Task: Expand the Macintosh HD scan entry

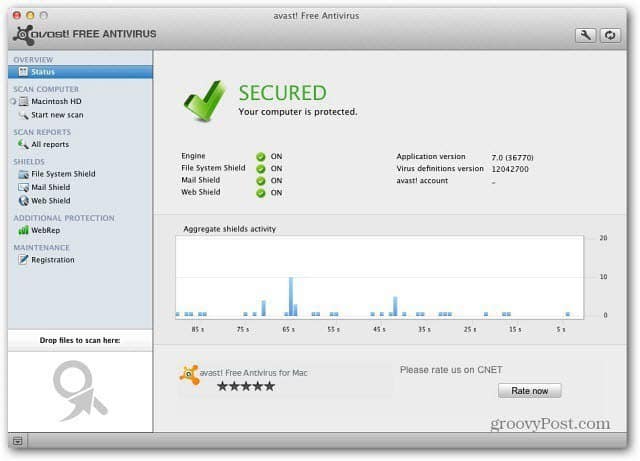Action: [13, 101]
